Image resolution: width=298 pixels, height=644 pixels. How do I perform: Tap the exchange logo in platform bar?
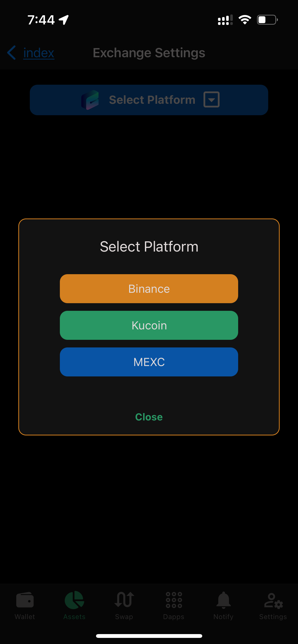90,100
